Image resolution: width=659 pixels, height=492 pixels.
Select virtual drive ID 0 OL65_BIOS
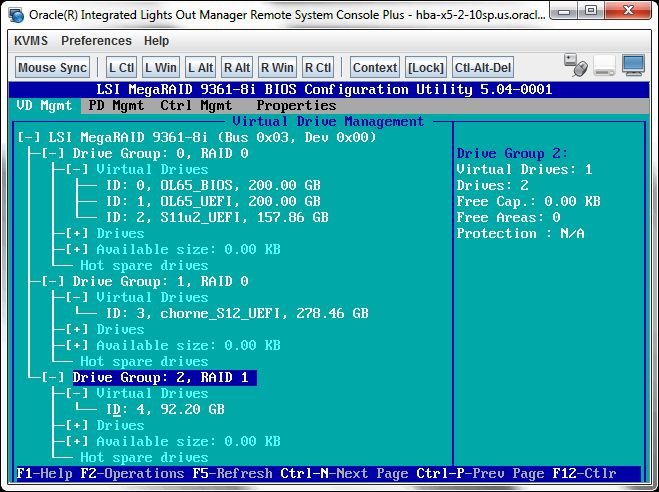pos(213,185)
